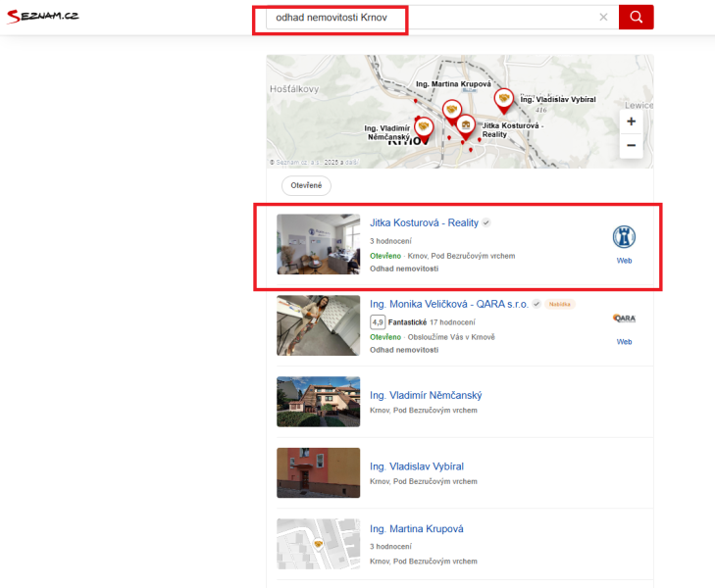Click 'Ing. Vladislav Vybíral' map label
This screenshot has height=588, width=715.
558,99
